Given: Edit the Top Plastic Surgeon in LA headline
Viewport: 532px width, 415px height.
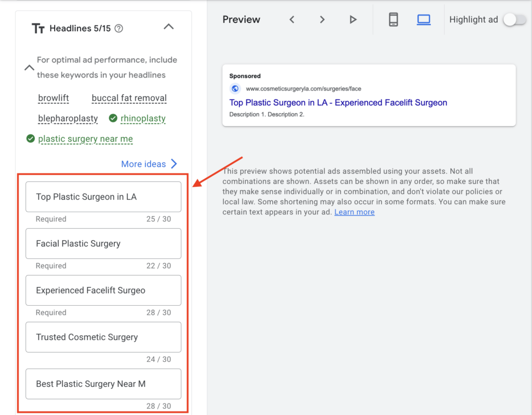Looking at the screenshot, I should click(103, 197).
